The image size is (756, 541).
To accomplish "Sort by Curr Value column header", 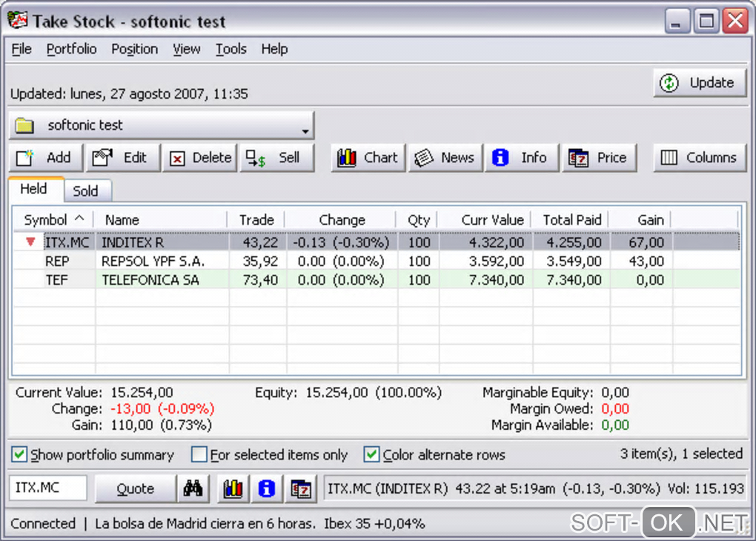I will coord(485,220).
